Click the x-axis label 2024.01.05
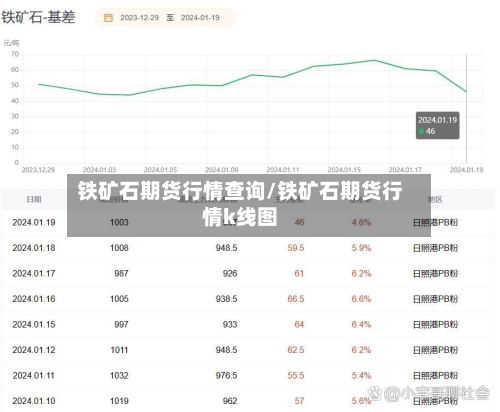Viewport: 500px width, 412px height. click(160, 170)
